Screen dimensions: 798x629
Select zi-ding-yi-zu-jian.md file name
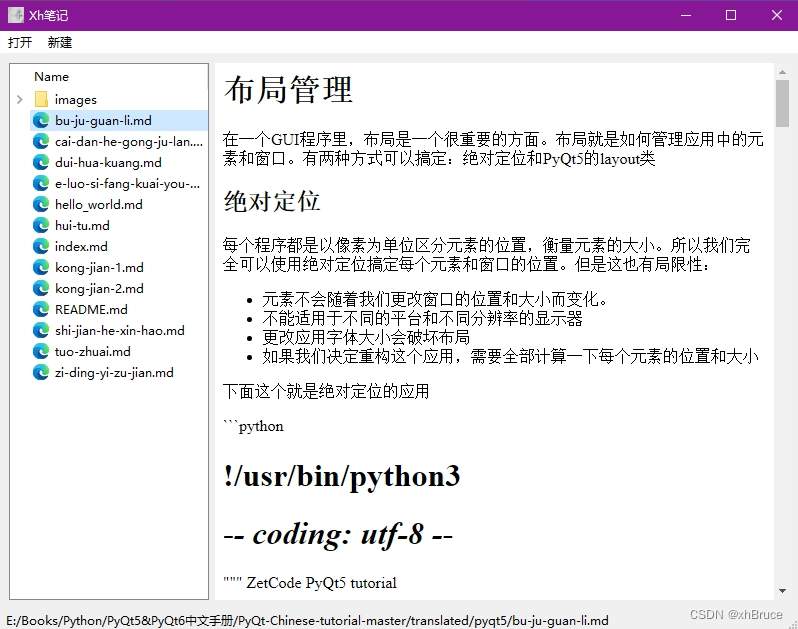(x=114, y=373)
